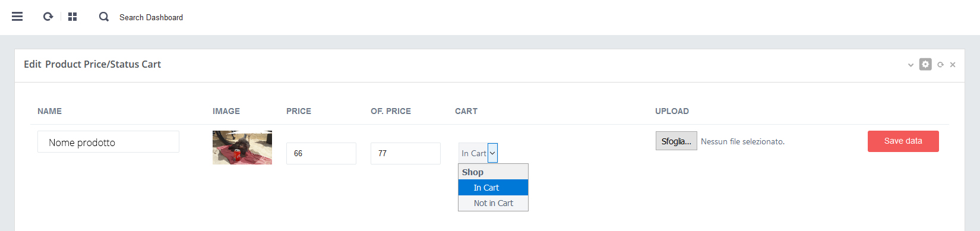
Task: Click the offer price field showing 77
Action: [406, 153]
